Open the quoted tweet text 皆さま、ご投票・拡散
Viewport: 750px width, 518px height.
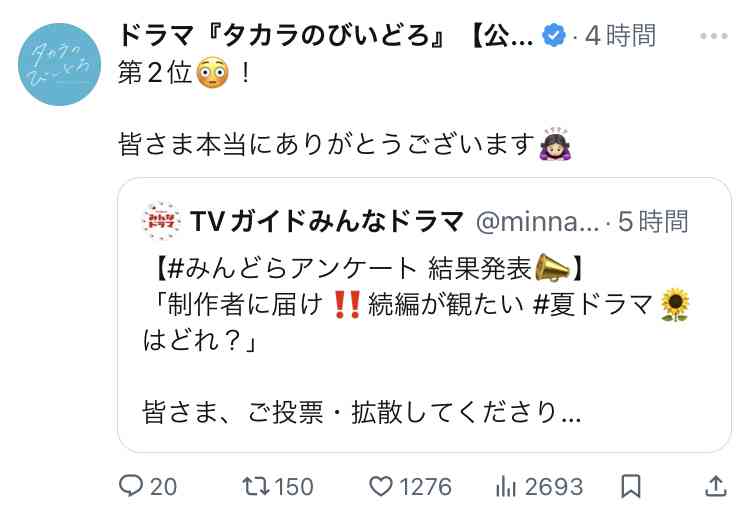(362, 412)
